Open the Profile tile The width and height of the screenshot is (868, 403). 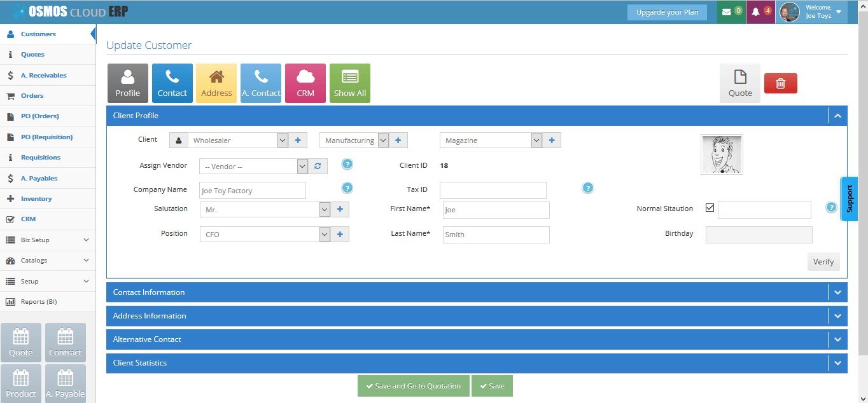tap(128, 83)
